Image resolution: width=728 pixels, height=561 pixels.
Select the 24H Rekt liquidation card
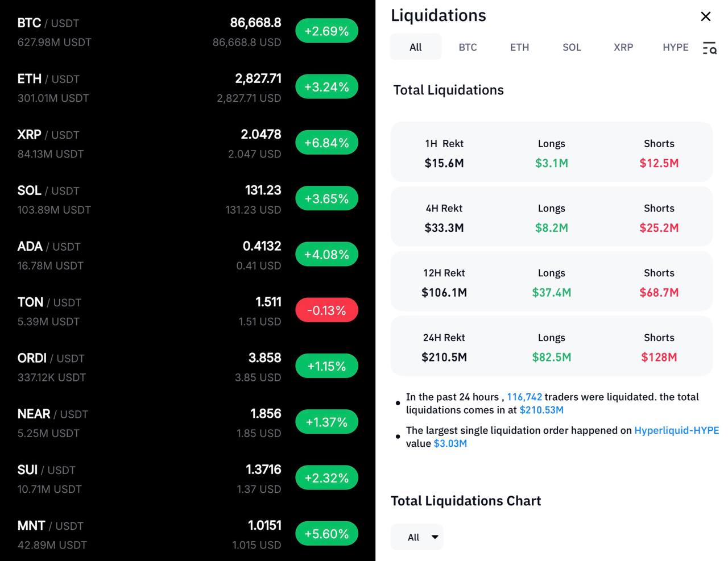tap(551, 346)
